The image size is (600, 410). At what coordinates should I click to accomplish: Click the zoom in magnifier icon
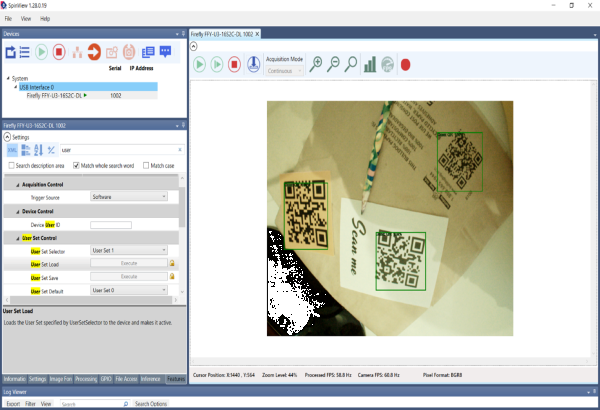316,64
